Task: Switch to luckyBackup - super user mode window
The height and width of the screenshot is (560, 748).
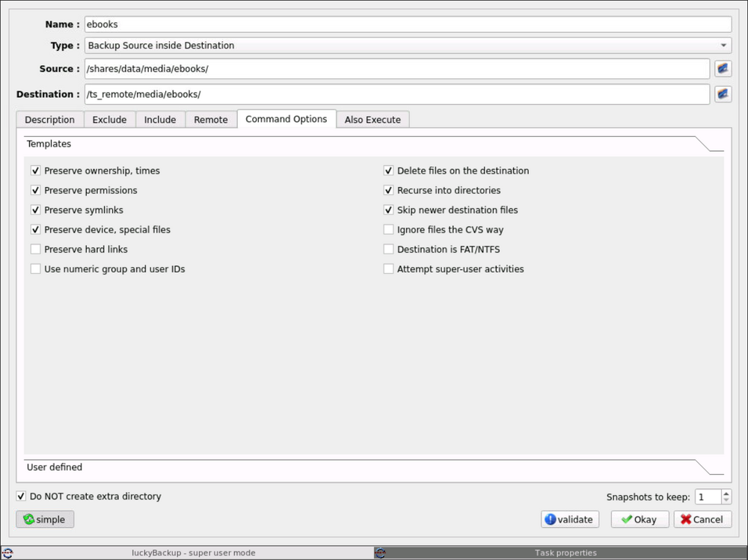Action: click(187, 553)
